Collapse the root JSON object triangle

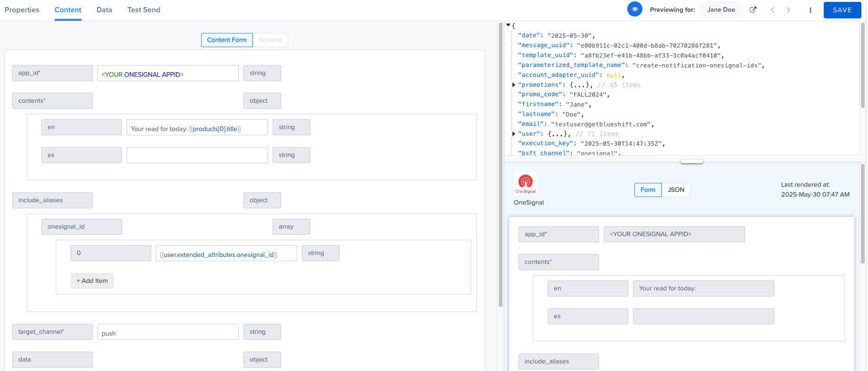(508, 25)
